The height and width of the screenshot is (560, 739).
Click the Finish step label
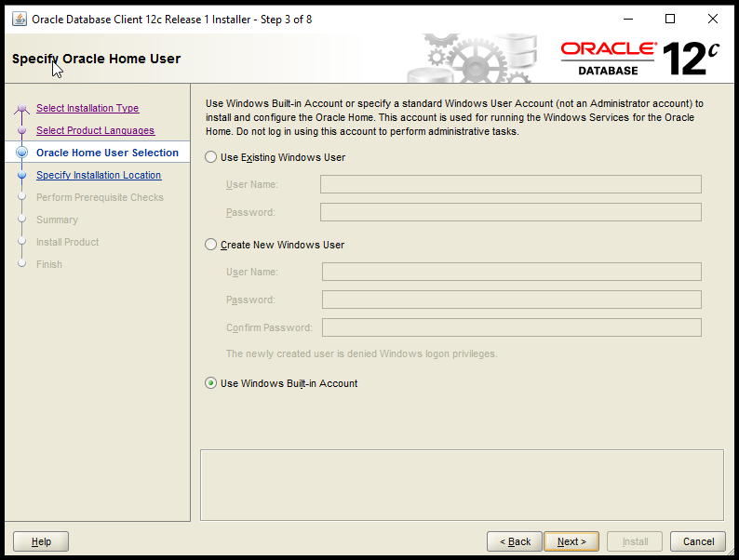(49, 264)
